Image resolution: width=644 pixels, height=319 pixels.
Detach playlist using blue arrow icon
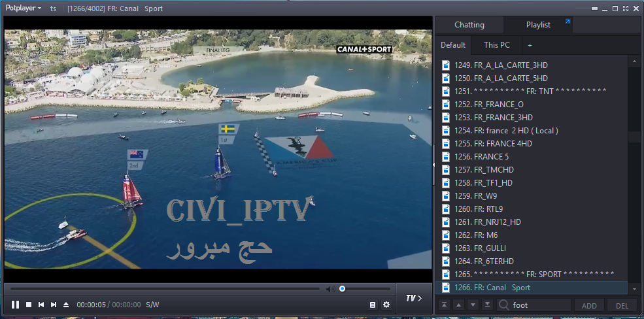(x=568, y=22)
